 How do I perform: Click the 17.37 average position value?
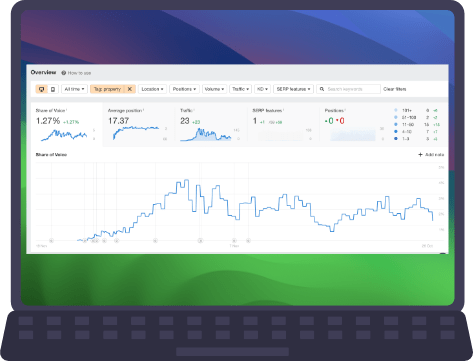tap(118, 121)
